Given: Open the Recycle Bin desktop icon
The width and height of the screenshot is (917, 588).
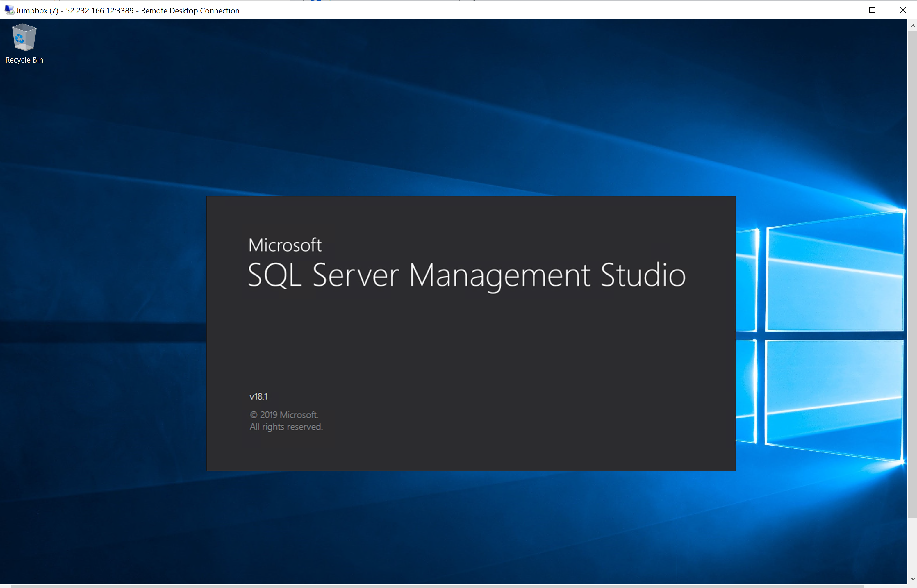Looking at the screenshot, I should (x=24, y=44).
